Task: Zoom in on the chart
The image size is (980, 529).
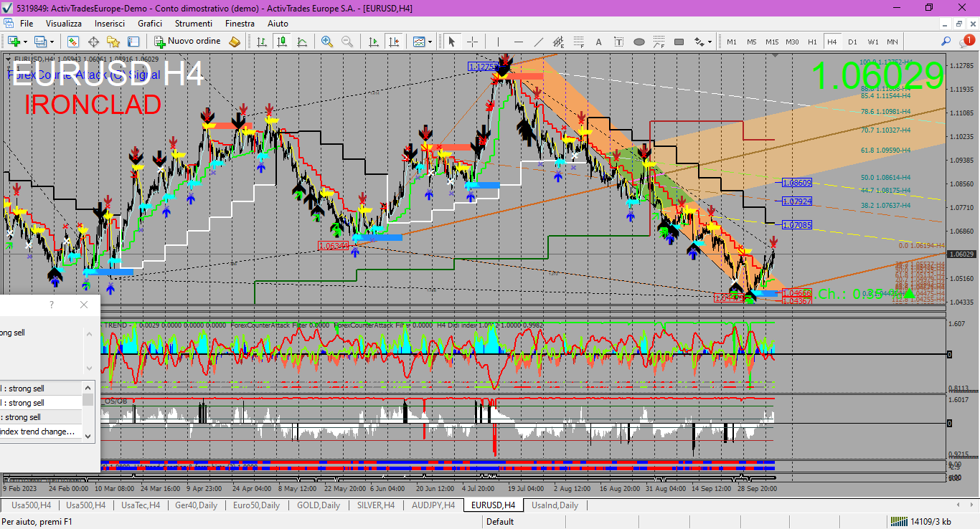Action: pos(327,42)
